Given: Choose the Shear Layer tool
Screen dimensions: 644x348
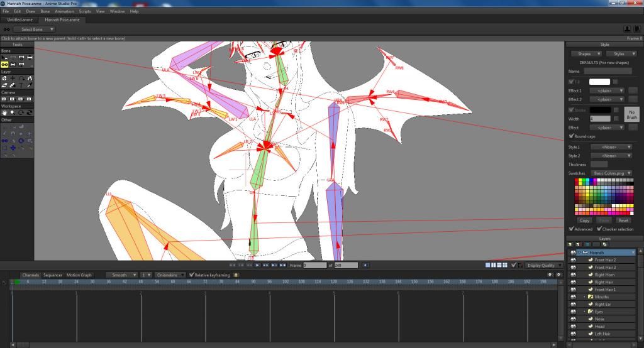Looking at the screenshot, I should 4,85.
